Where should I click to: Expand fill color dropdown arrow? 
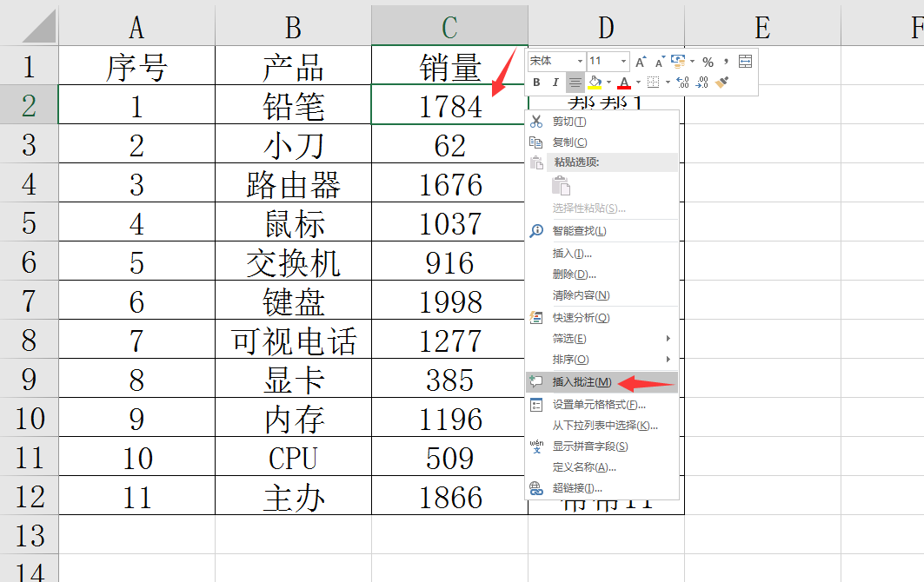(x=608, y=83)
